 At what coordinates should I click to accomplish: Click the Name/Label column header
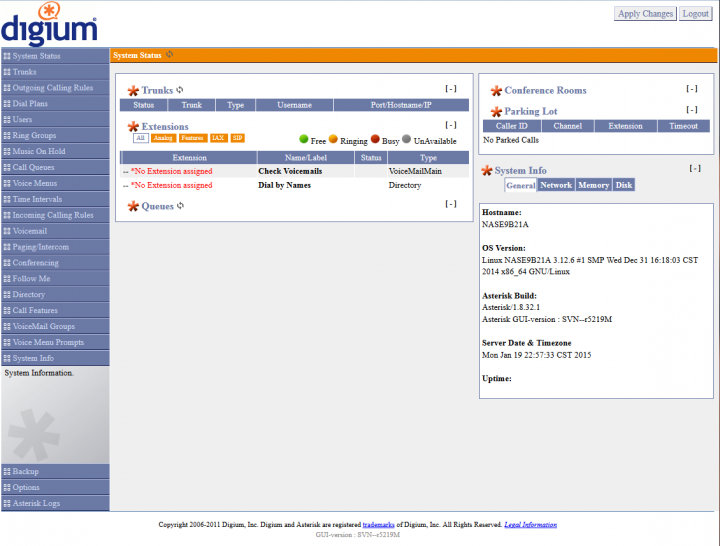[x=306, y=158]
